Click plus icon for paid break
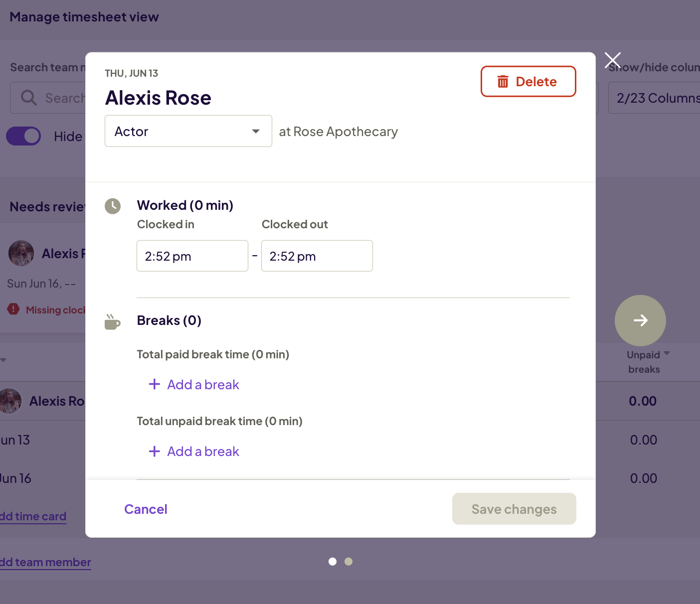The image size is (700, 604). 155,384
